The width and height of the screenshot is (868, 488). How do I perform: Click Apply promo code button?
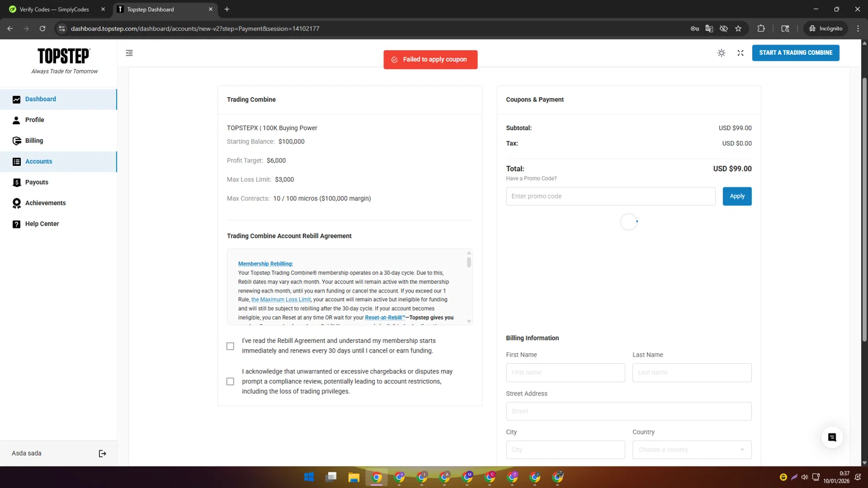737,196
